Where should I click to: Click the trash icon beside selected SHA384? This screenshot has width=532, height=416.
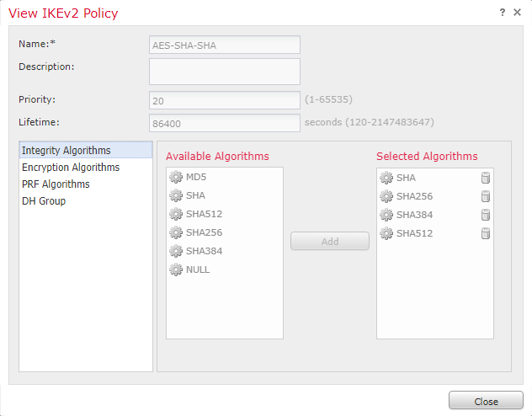(486, 215)
